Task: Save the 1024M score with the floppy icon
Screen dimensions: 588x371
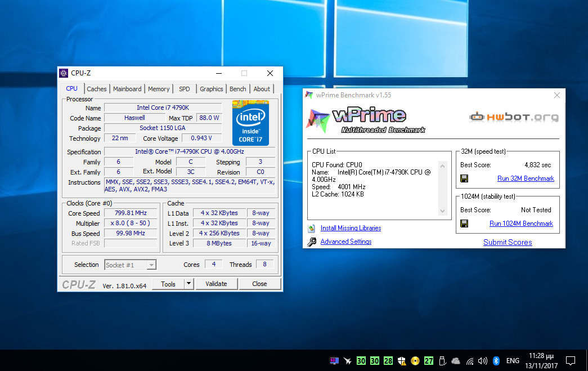Action: point(464,224)
